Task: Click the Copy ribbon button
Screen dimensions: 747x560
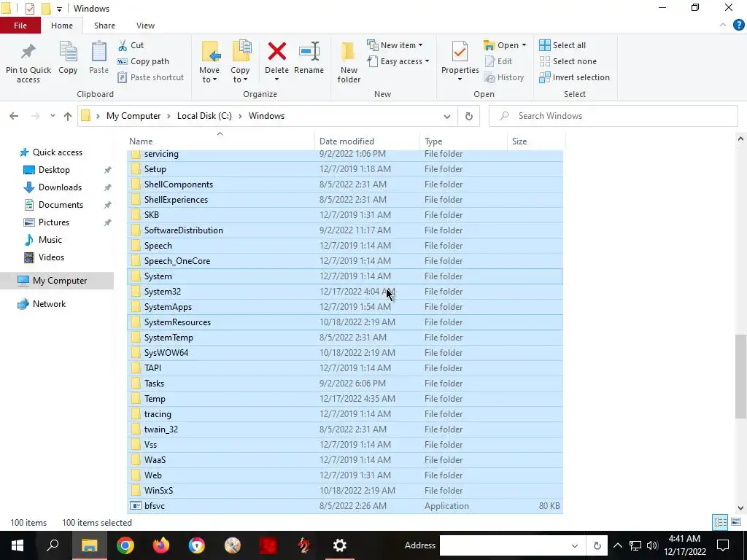Action: tap(68, 58)
